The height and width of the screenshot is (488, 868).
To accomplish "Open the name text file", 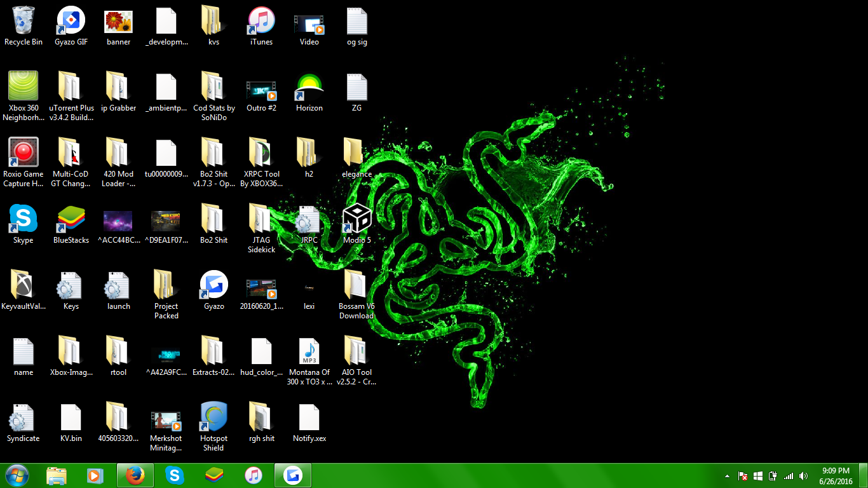I will click(24, 357).
